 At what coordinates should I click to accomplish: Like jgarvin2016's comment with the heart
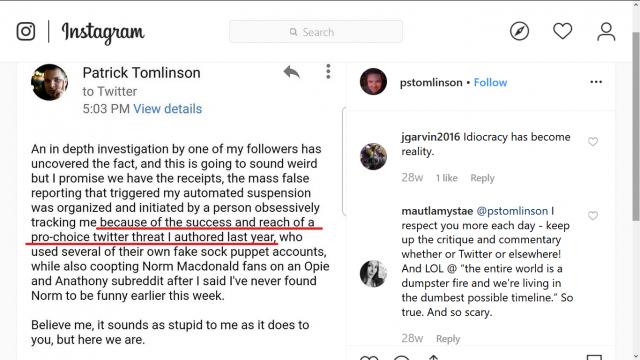593,142
